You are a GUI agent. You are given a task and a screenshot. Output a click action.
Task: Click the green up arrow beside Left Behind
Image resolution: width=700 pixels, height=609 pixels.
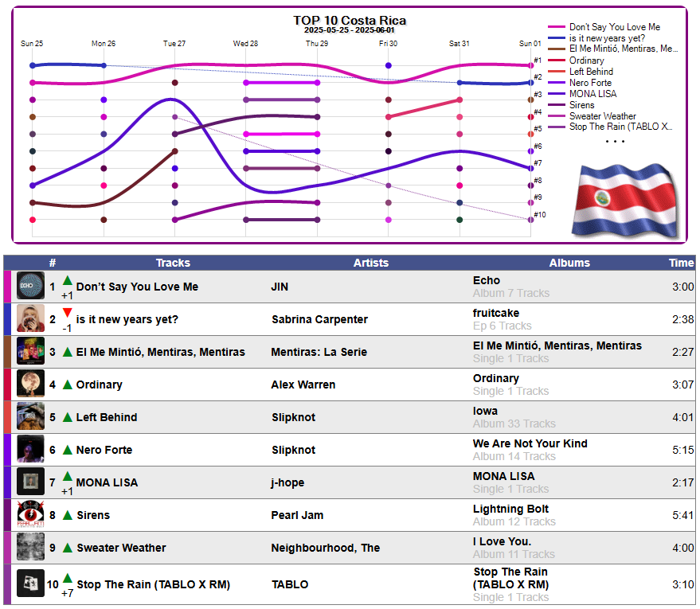point(68,417)
